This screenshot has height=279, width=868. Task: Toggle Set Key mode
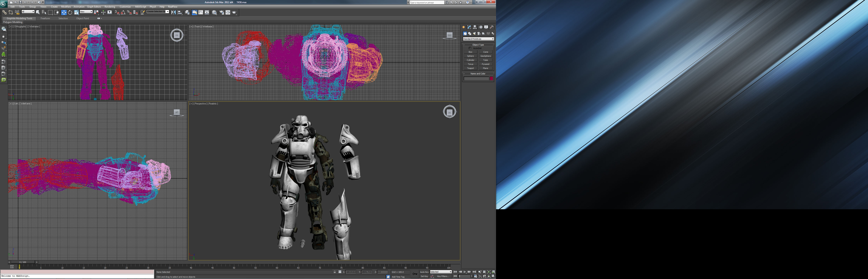pos(424,276)
